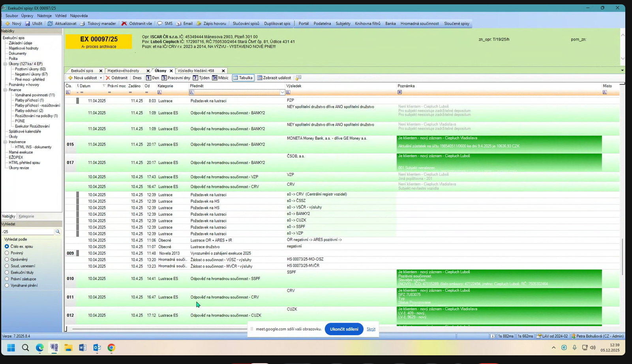Select the Oprávněný search option

coord(7,259)
